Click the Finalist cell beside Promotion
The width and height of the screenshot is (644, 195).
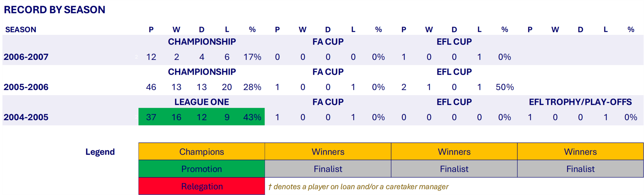pos(328,169)
